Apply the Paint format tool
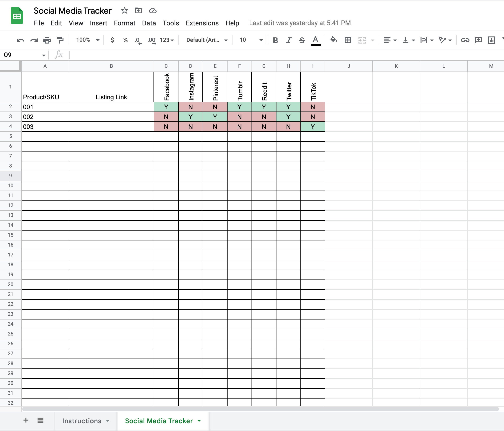Screen dimensions: 504x431 pyautogui.click(x=60, y=40)
